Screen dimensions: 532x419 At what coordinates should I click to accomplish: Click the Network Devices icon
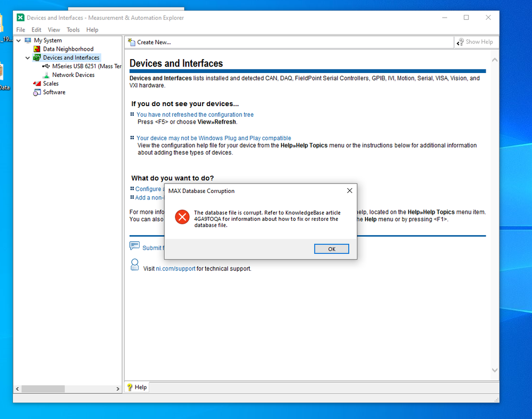click(x=46, y=75)
